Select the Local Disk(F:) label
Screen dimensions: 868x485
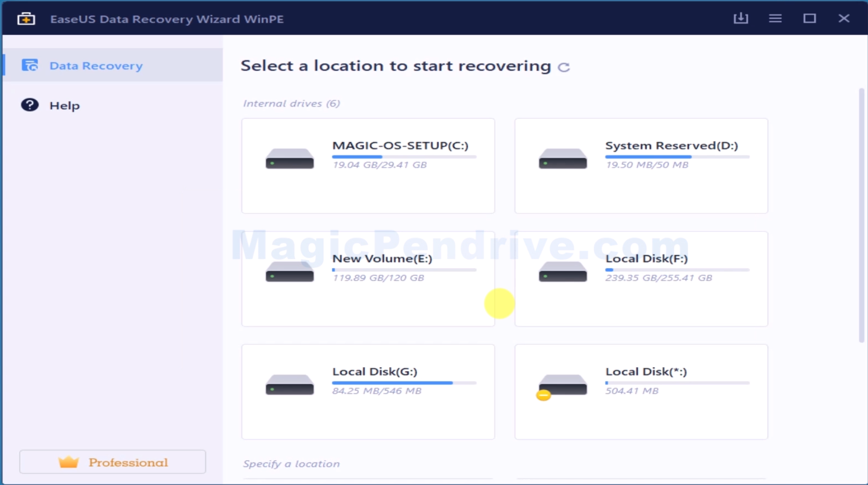646,259
